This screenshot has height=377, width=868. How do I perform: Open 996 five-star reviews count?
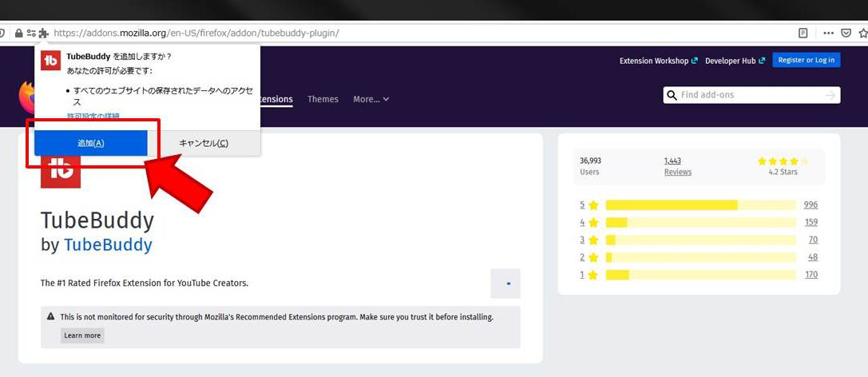811,204
